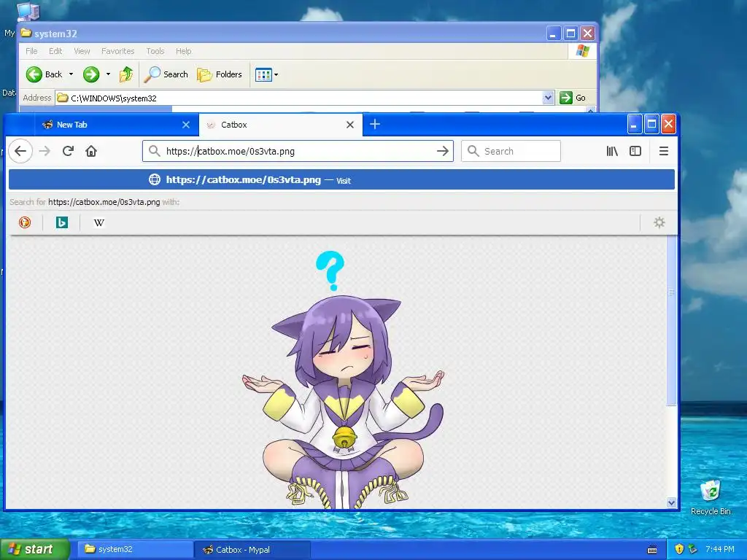This screenshot has width=747, height=560.
Task: Click the network connection tray icon
Action: click(x=693, y=549)
